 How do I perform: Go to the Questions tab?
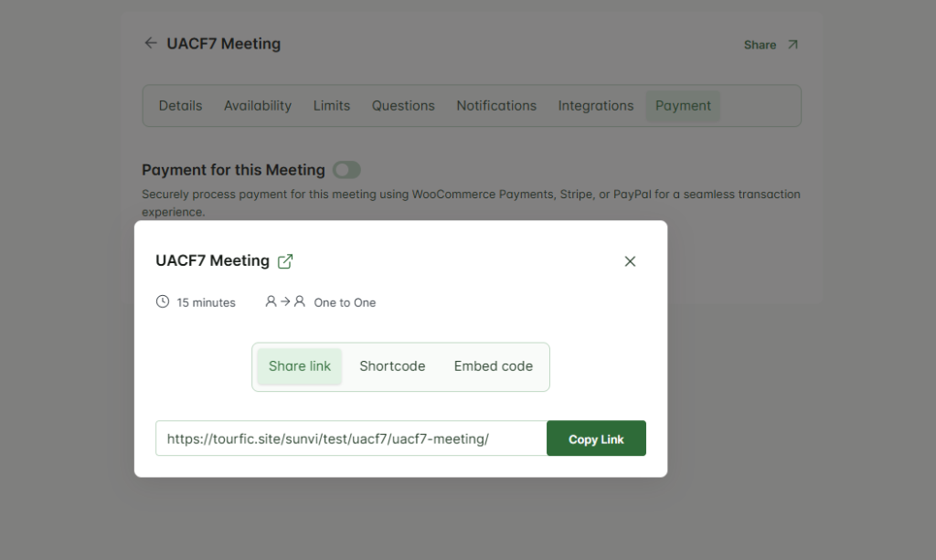(403, 106)
